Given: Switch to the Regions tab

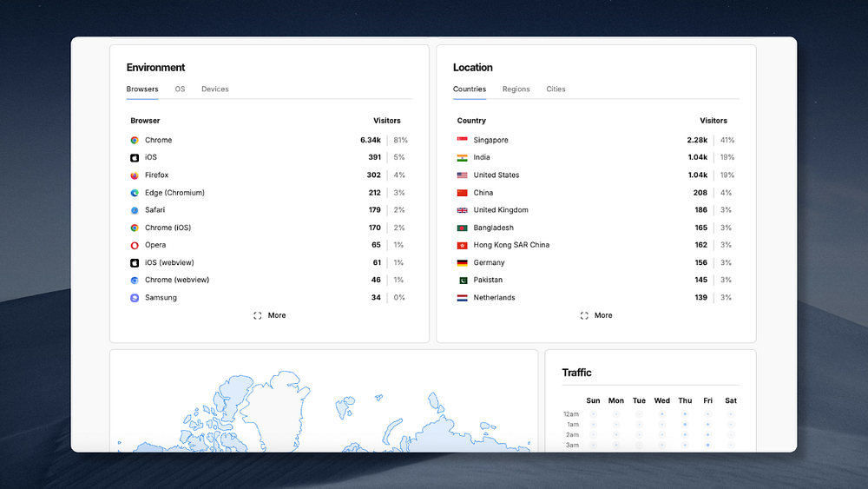Looking at the screenshot, I should [516, 89].
